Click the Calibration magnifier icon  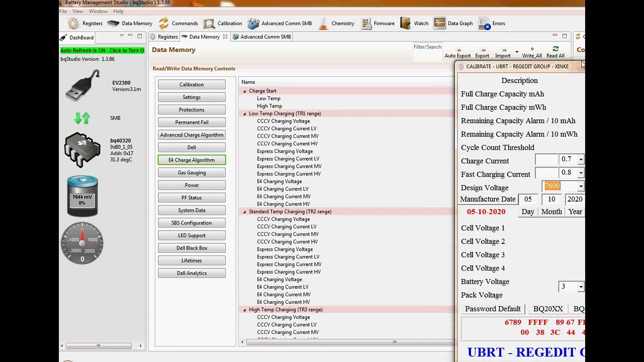coord(209,24)
